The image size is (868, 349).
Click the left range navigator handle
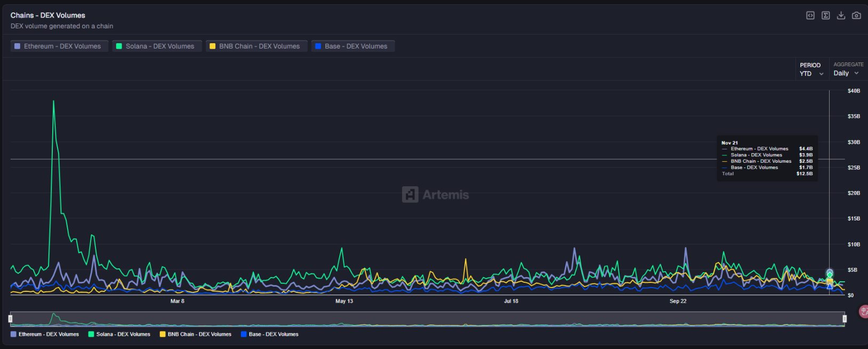(10, 319)
